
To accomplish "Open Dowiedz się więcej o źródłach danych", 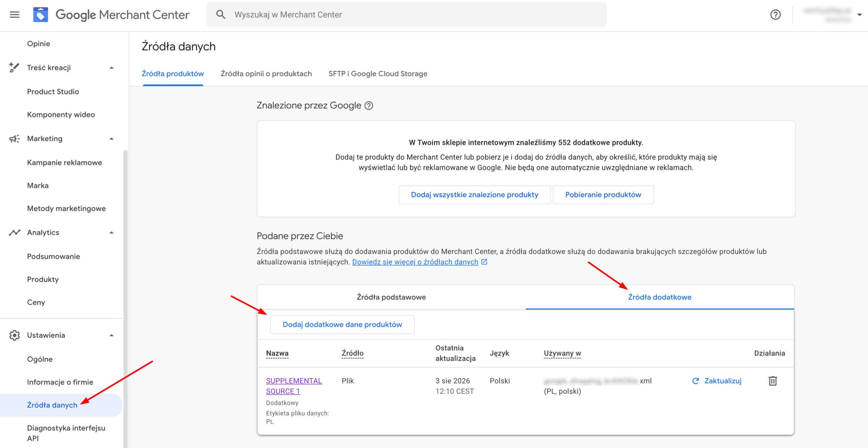I will click(x=415, y=262).
